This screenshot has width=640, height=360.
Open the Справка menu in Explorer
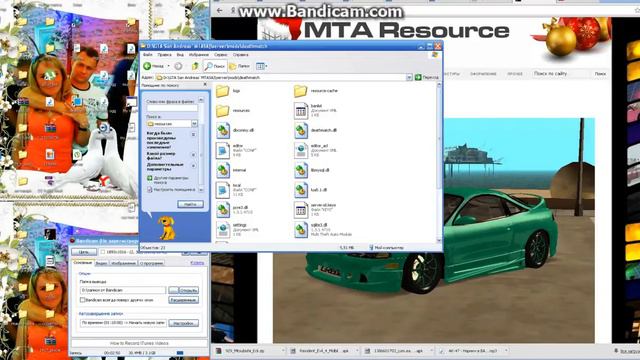(x=240, y=55)
